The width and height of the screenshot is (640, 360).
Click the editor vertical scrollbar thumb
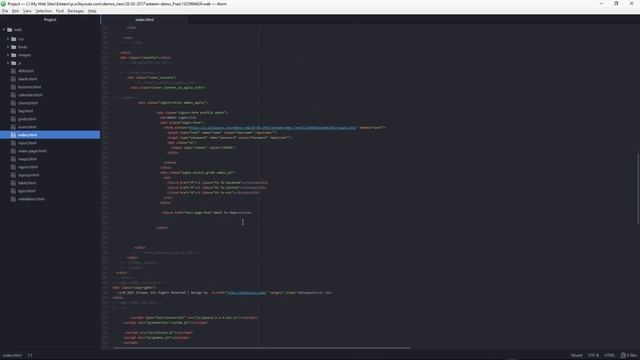pos(638,188)
